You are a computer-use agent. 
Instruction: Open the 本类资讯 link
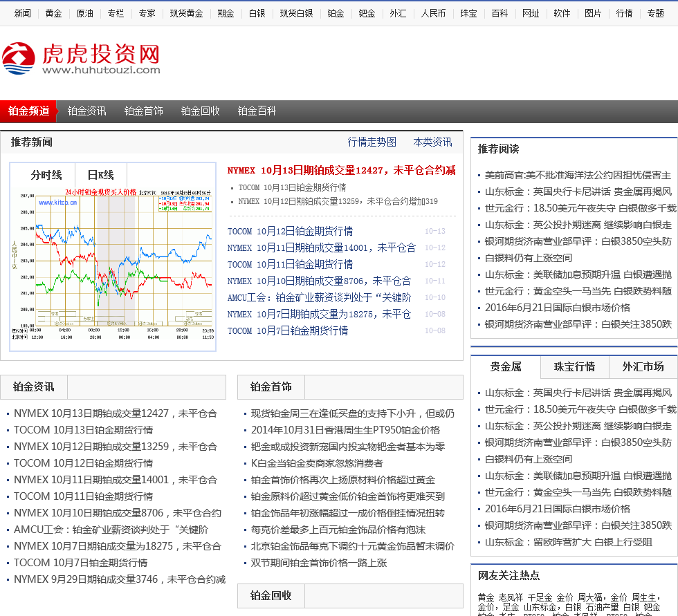pyautogui.click(x=432, y=142)
